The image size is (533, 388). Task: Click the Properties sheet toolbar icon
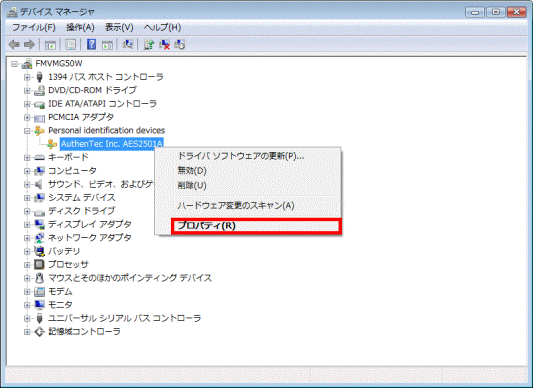click(71, 45)
